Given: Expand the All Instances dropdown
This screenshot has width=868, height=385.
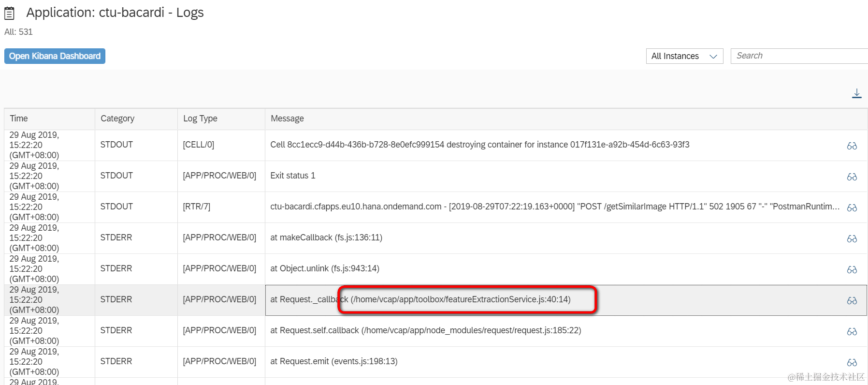Looking at the screenshot, I should point(684,56).
